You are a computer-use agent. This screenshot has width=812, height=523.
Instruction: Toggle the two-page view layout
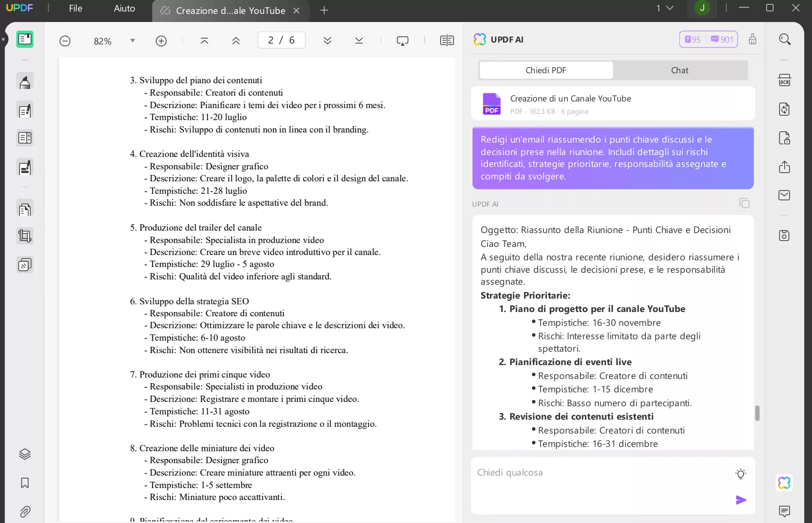(x=447, y=41)
